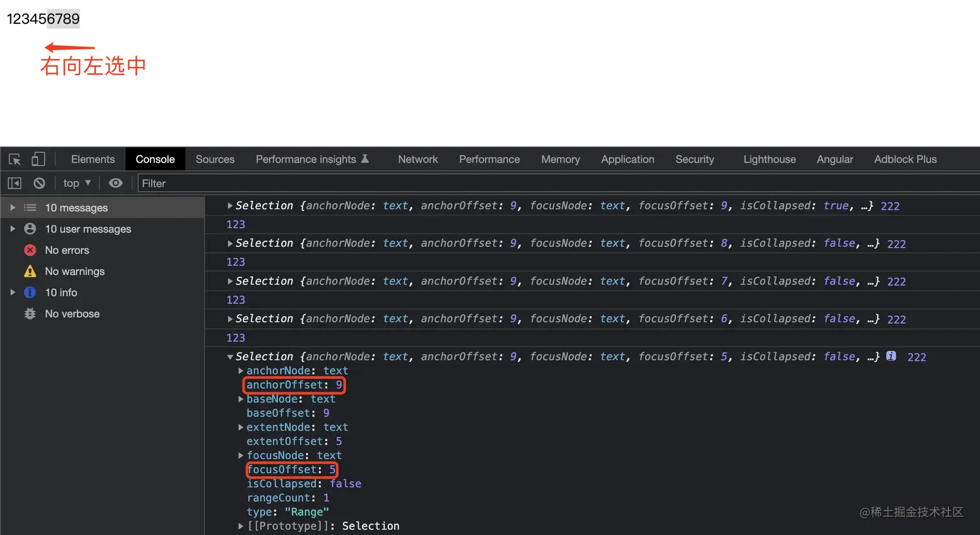Viewport: 980px width, 535px height.
Task: Open the 'top' JavaScript context dropdown
Action: tap(77, 183)
